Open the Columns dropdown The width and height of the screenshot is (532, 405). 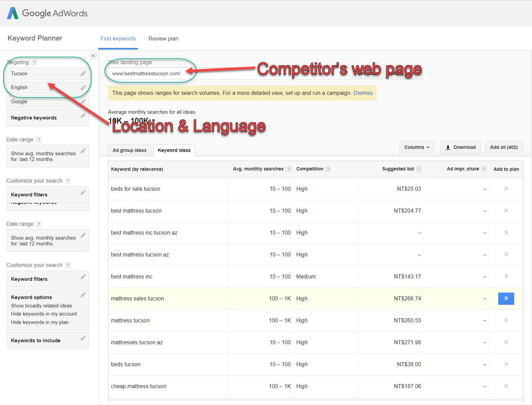(417, 147)
